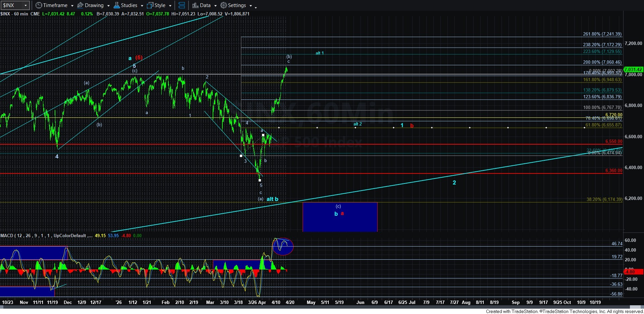This screenshot has width=644, height=314.
Task: Click the blue stacked panels icon
Action: pos(181,5)
